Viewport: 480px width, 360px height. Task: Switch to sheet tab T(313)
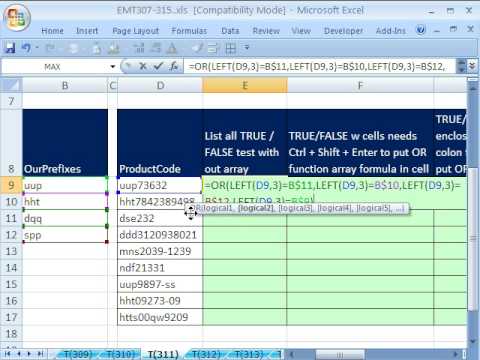point(249,354)
